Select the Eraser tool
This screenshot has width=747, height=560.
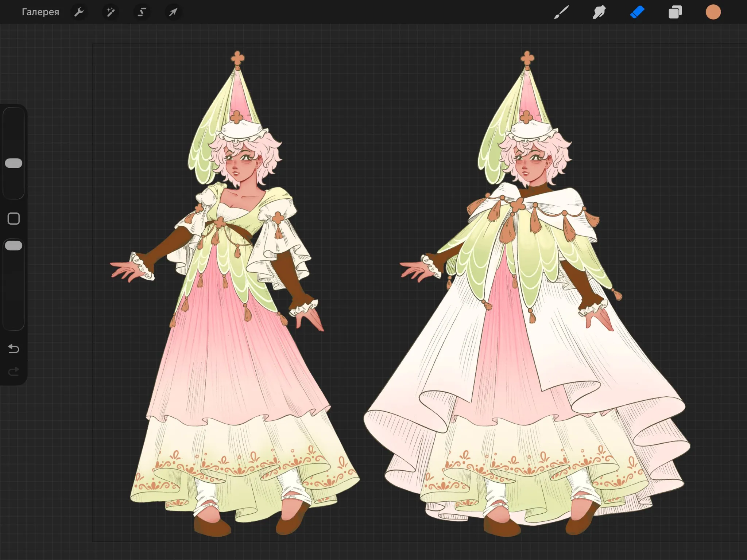pos(637,12)
